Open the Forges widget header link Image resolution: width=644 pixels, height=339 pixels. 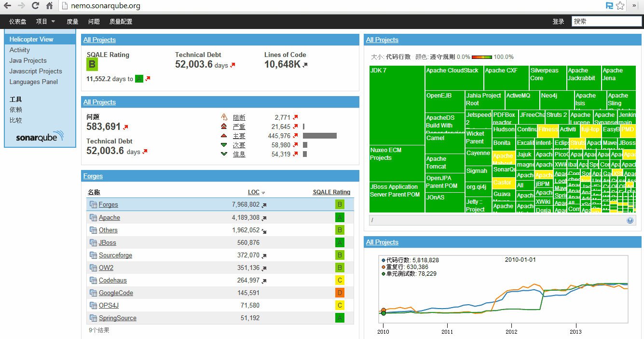pos(93,176)
